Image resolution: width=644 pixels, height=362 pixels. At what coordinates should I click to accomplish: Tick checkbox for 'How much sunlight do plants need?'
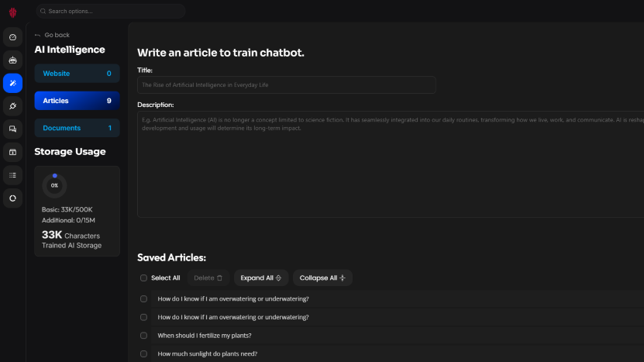click(143, 354)
